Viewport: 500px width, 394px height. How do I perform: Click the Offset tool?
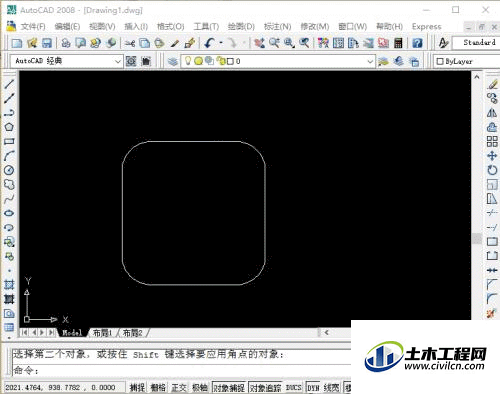[x=492, y=127]
